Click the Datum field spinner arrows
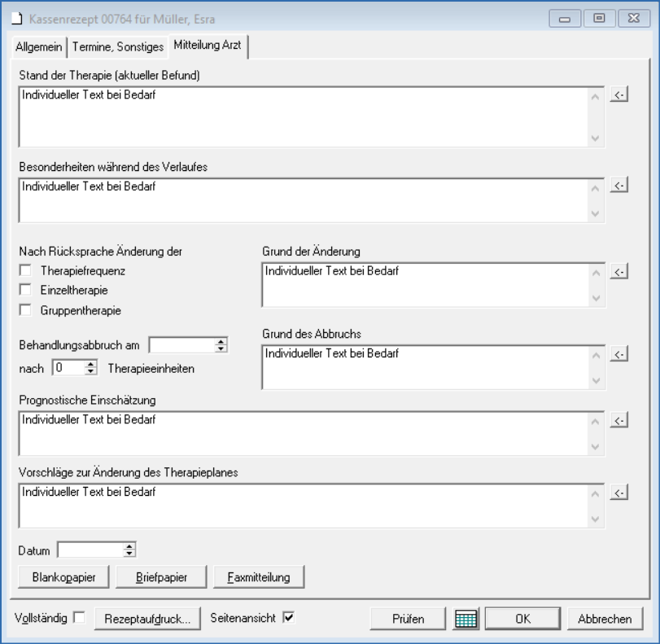Image resolution: width=660 pixels, height=644 pixels. click(x=129, y=550)
